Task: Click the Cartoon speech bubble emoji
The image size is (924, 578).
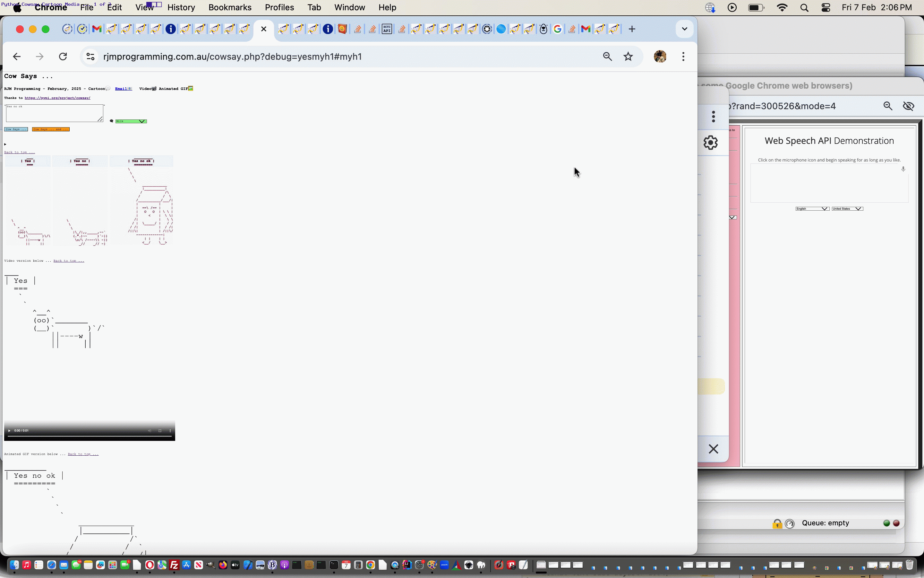Action: pyautogui.click(x=108, y=89)
